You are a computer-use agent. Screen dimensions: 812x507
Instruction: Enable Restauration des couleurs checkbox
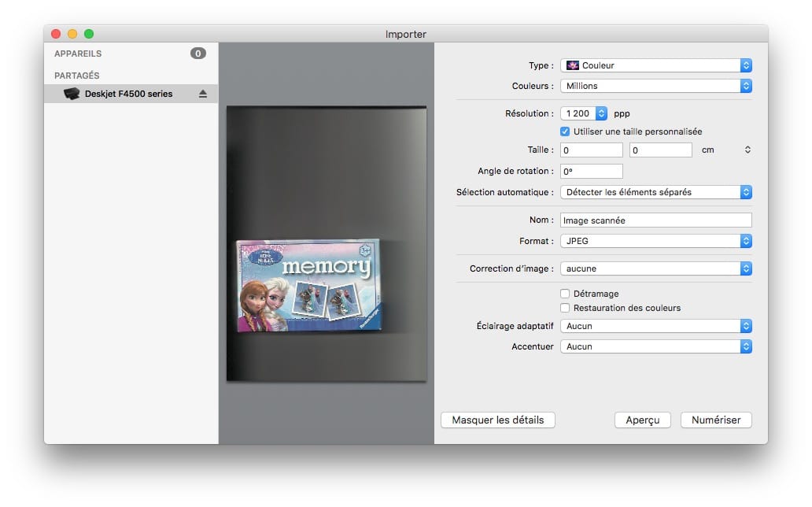[564, 308]
